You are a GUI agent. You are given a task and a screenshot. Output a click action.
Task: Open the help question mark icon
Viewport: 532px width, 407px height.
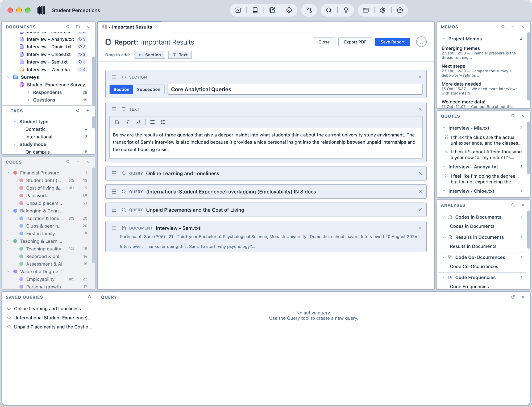click(x=400, y=10)
